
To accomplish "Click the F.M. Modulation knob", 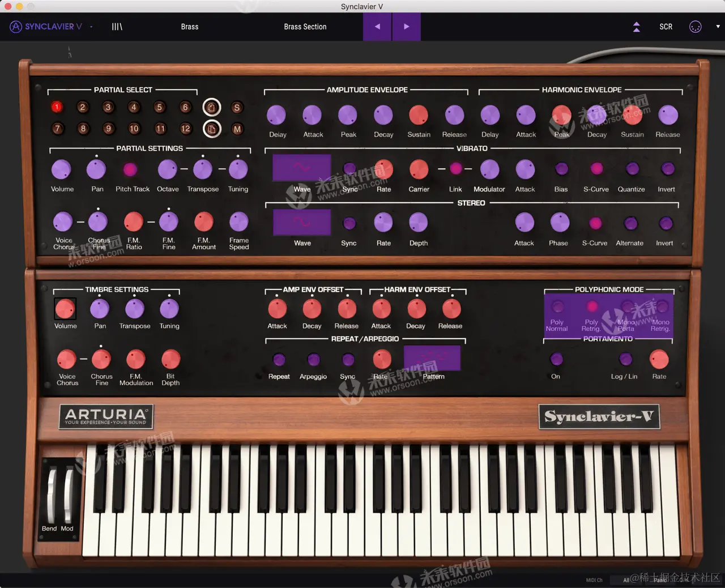I will pyautogui.click(x=136, y=359).
